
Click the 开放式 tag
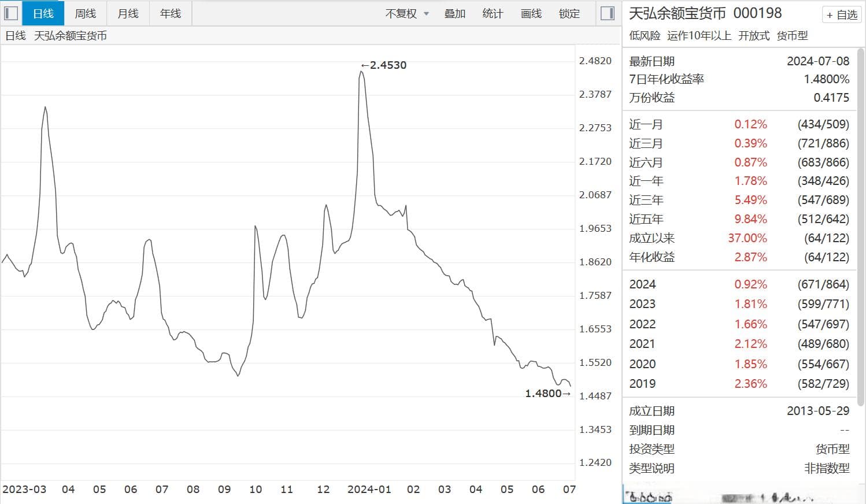coord(754,36)
